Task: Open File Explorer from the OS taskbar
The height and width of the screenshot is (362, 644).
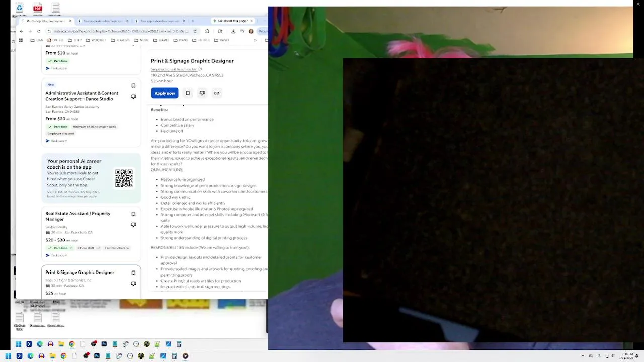Action: point(52,356)
